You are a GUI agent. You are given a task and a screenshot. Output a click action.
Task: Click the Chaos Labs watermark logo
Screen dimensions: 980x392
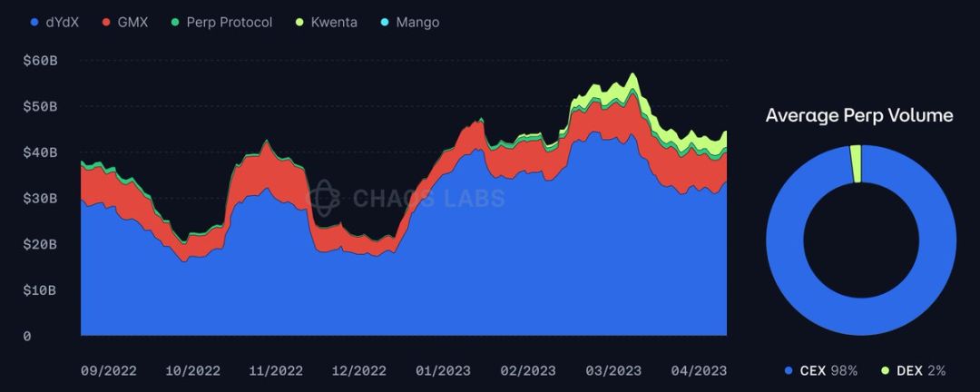point(325,198)
